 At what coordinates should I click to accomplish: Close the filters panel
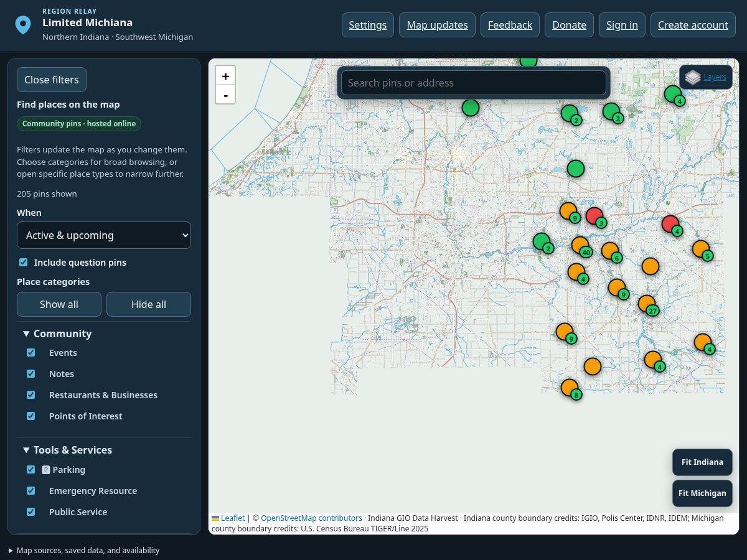[x=52, y=80]
